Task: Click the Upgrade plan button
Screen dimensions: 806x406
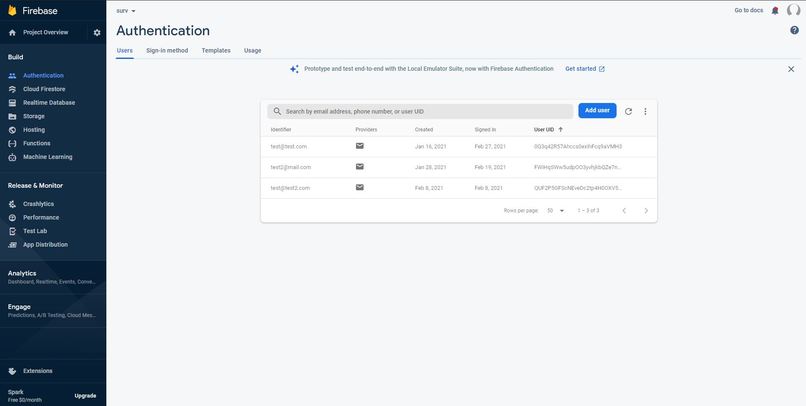Action: (85, 396)
